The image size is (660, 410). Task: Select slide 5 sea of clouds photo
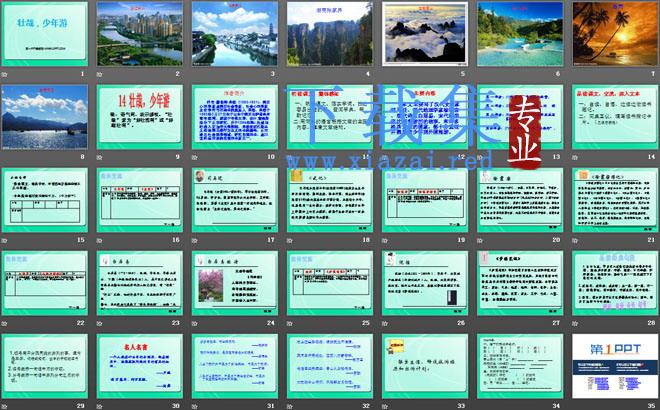[x=425, y=34]
